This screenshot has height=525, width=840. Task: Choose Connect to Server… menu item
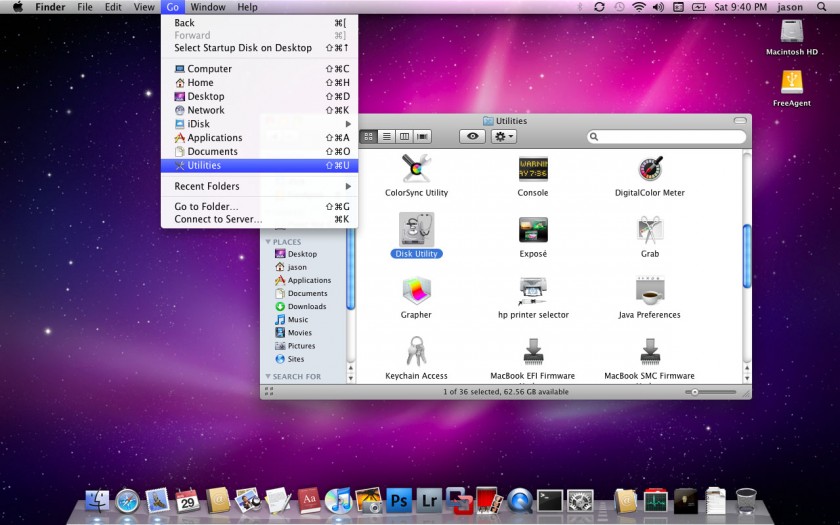click(259, 219)
